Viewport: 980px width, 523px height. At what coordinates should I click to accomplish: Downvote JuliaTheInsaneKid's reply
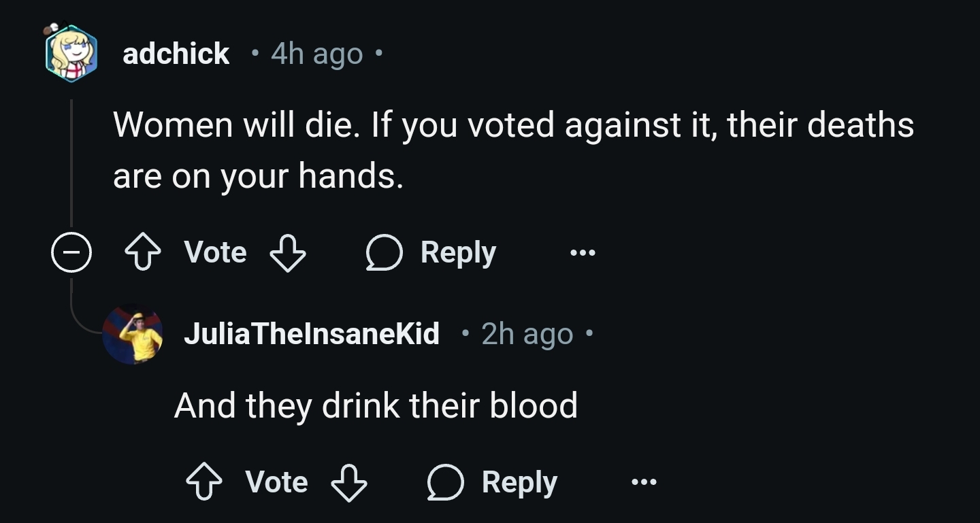click(349, 483)
